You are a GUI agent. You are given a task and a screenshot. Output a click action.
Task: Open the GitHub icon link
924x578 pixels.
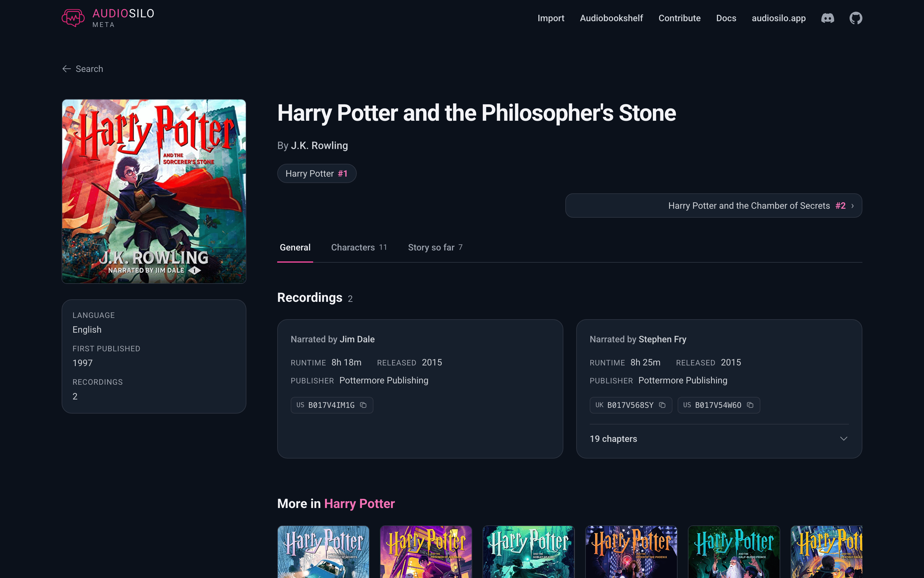click(856, 18)
